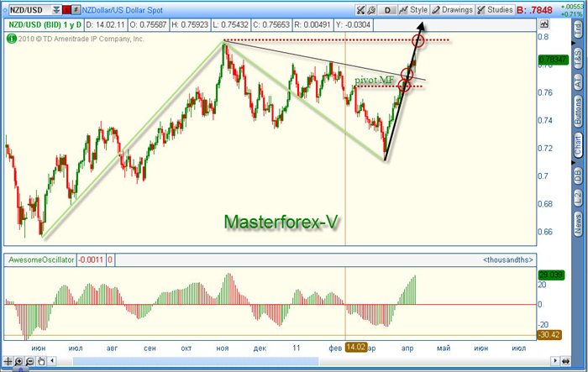Open the T&S side tab

(578, 58)
